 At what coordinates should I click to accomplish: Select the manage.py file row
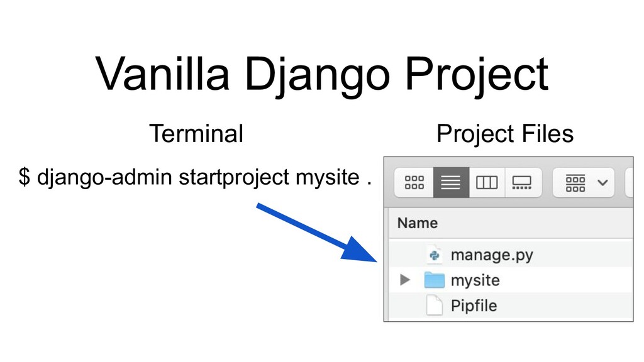point(511,255)
